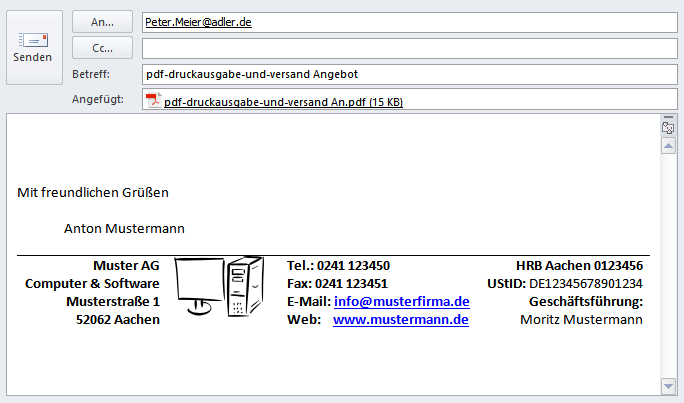684x403 pixels.
Task: Click the PDF icon of the attachment
Action: pyautogui.click(x=153, y=100)
